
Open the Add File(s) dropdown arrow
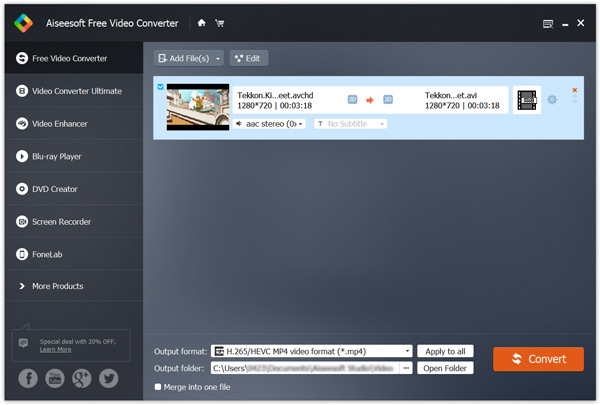[x=218, y=59]
